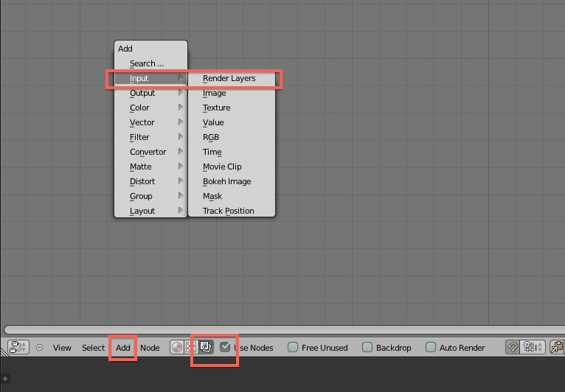Add a Track Position input node

pyautogui.click(x=232, y=211)
